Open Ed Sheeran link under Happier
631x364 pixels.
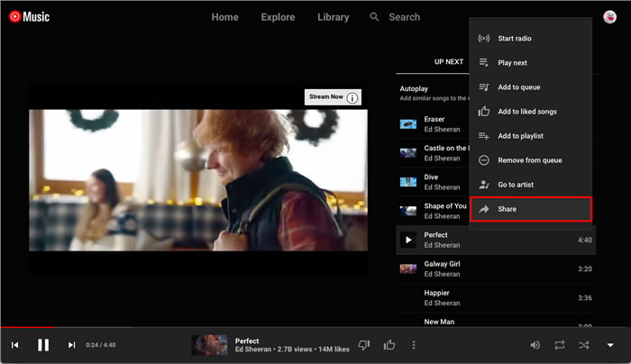pyautogui.click(x=442, y=303)
